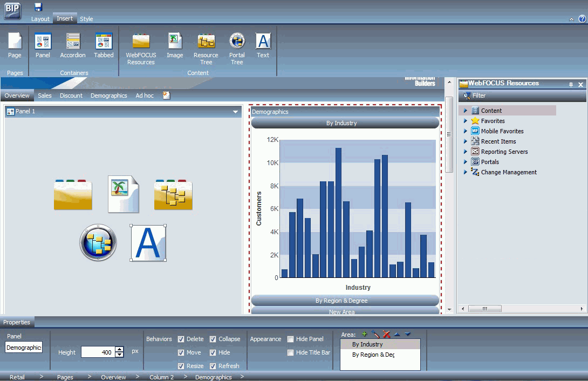Viewport: 588px width, 381px height.
Task: Click the resources panel horizontal scrollbar thumb
Action: point(485,309)
